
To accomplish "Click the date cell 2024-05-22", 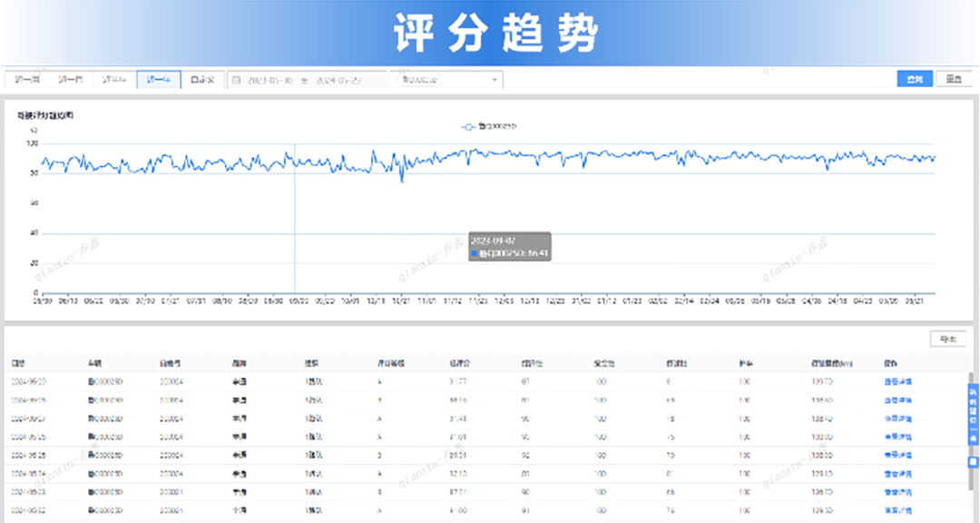I will [x=28, y=510].
